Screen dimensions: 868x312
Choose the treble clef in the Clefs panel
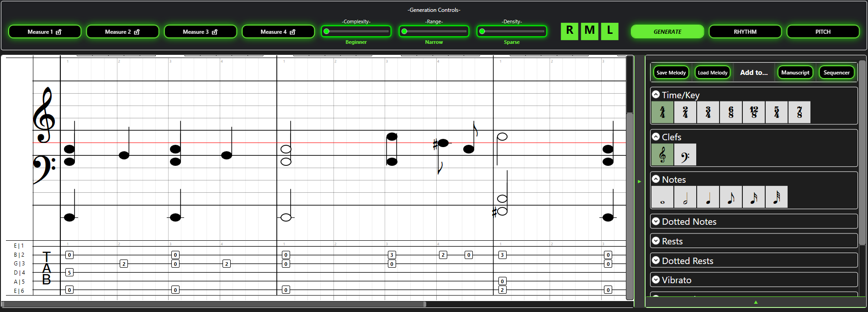tap(662, 155)
